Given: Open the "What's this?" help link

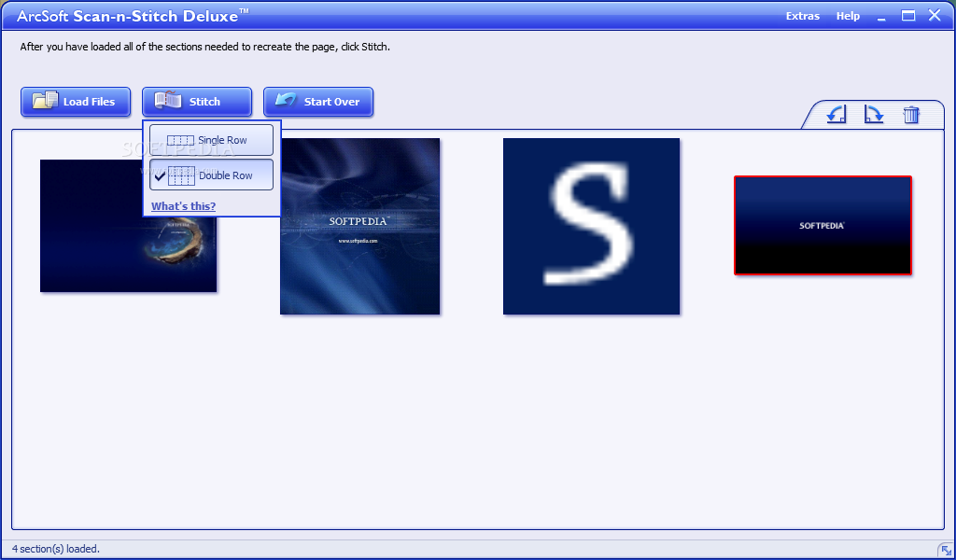Looking at the screenshot, I should coord(184,206).
